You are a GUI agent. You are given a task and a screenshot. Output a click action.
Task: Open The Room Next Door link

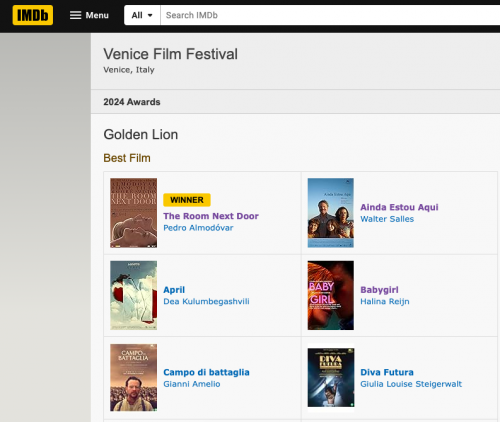(x=211, y=216)
